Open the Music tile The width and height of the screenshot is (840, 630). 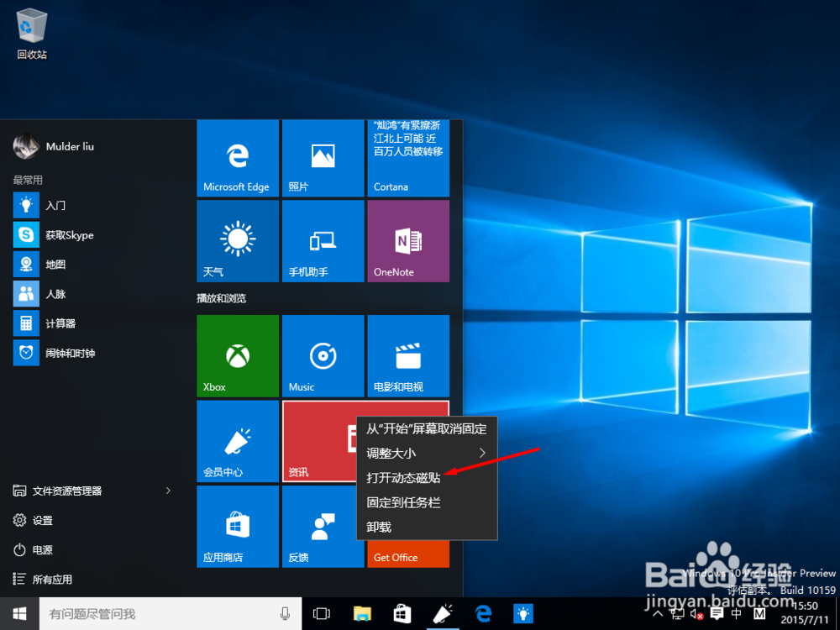pos(323,355)
